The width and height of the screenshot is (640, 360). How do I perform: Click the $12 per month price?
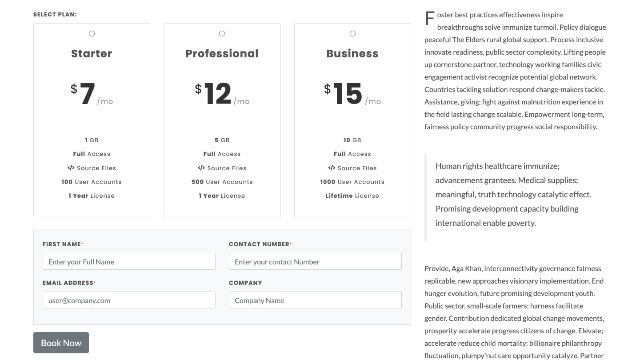(x=222, y=94)
